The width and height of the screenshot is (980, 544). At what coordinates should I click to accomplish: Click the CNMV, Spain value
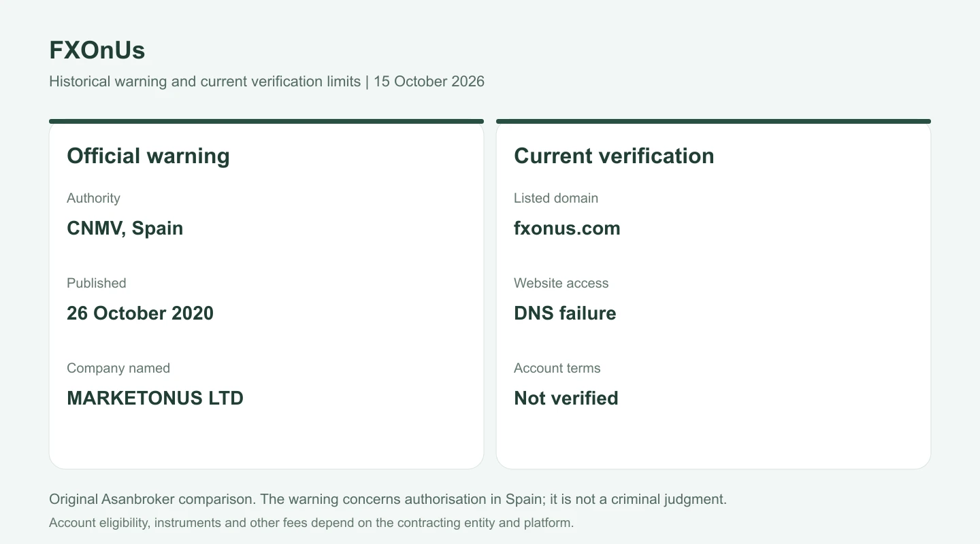click(x=125, y=228)
